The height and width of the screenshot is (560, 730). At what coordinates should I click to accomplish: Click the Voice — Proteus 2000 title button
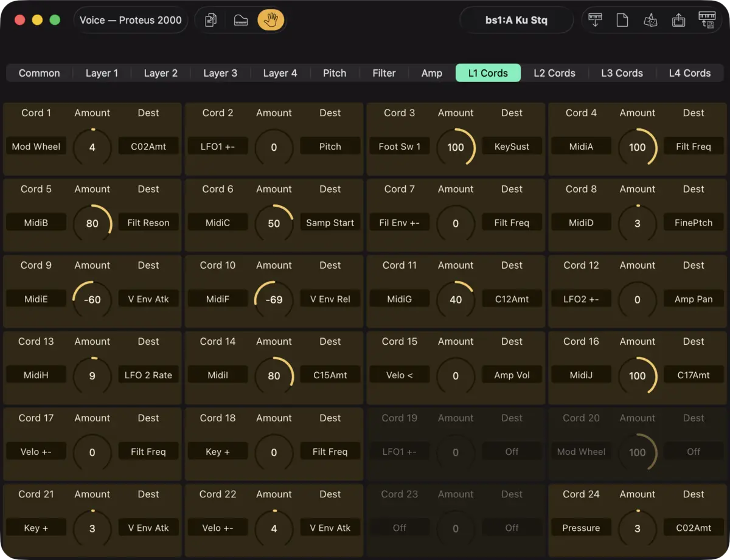(x=131, y=20)
